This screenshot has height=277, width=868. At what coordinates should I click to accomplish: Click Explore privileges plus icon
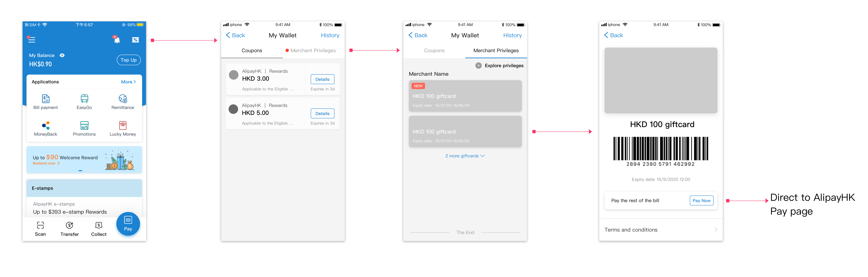pyautogui.click(x=479, y=66)
